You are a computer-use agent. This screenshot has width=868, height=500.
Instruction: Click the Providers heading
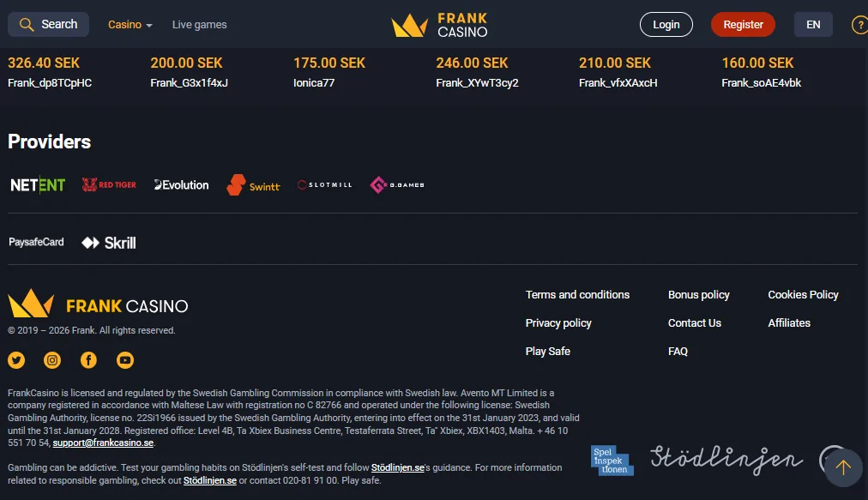tap(49, 142)
